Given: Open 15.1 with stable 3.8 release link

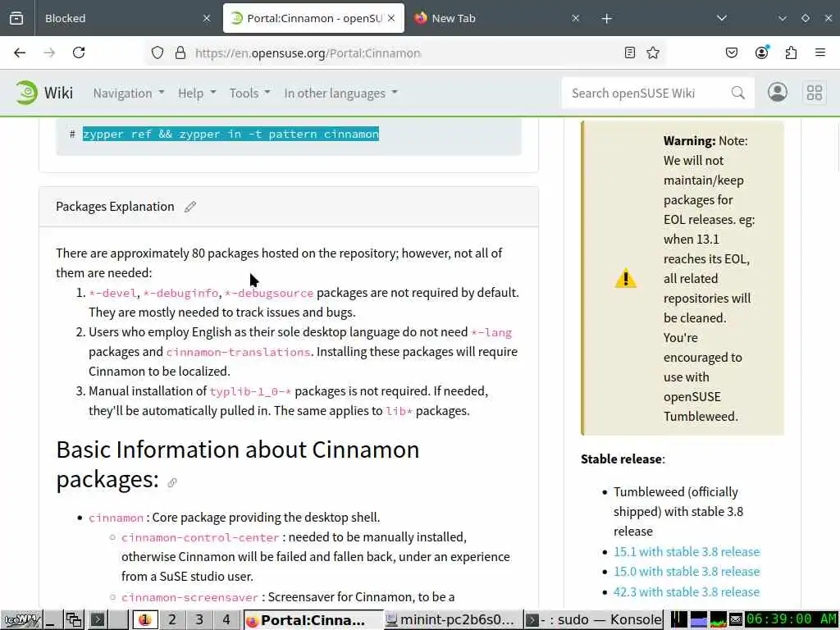Looking at the screenshot, I should pyautogui.click(x=687, y=552).
